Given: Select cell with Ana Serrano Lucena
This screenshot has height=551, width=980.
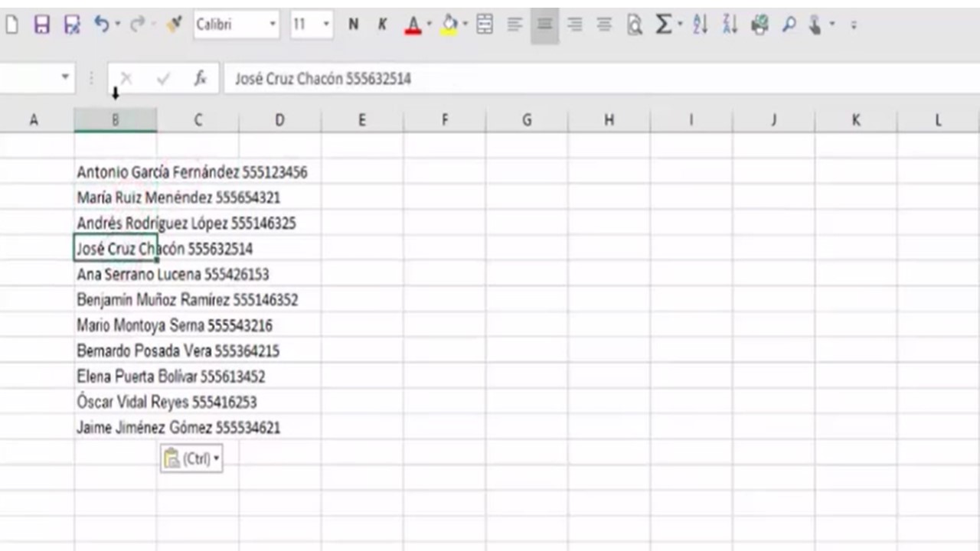Looking at the screenshot, I should (116, 274).
